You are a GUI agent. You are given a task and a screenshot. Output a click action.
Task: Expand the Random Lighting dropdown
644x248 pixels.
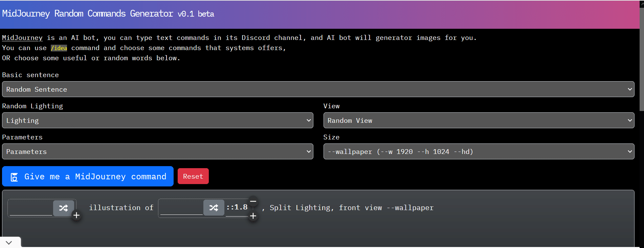pyautogui.click(x=158, y=120)
